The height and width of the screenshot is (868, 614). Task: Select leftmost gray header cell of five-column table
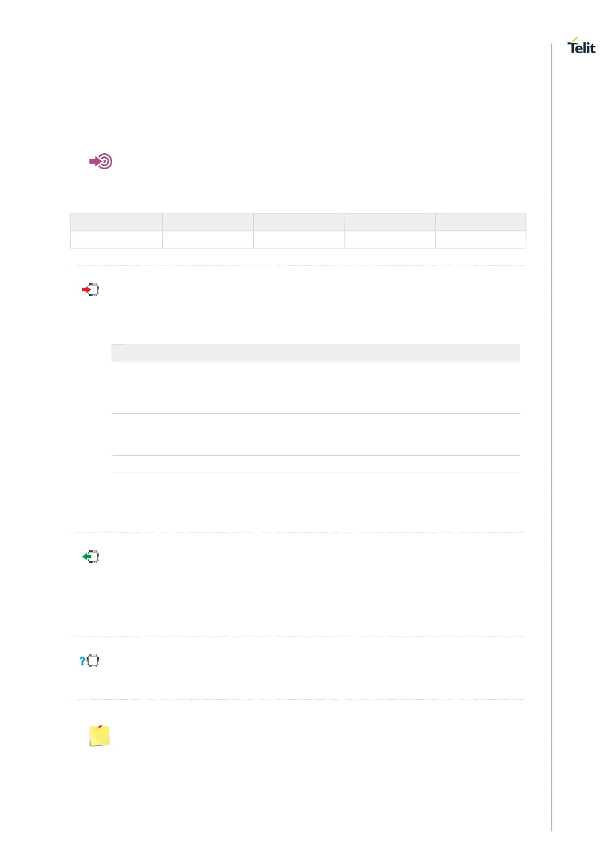click(117, 222)
